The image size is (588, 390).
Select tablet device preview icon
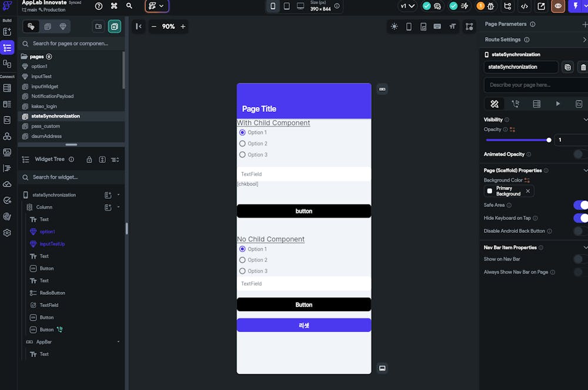[286, 6]
